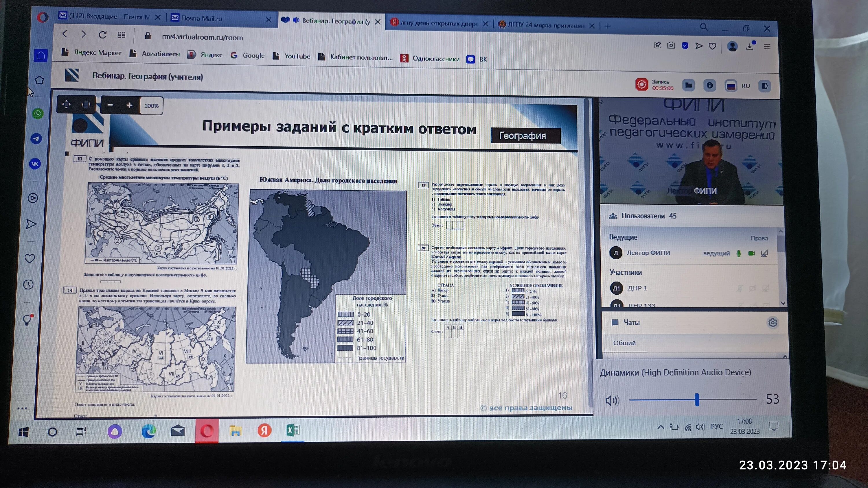868x488 pixels.
Task: Open Microsoft Edge from taskbar
Action: click(x=149, y=431)
